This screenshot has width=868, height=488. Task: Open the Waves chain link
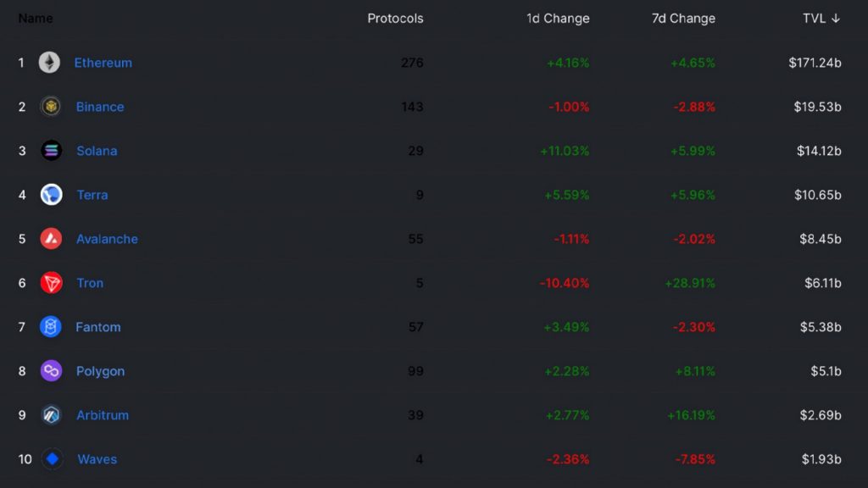(x=97, y=459)
